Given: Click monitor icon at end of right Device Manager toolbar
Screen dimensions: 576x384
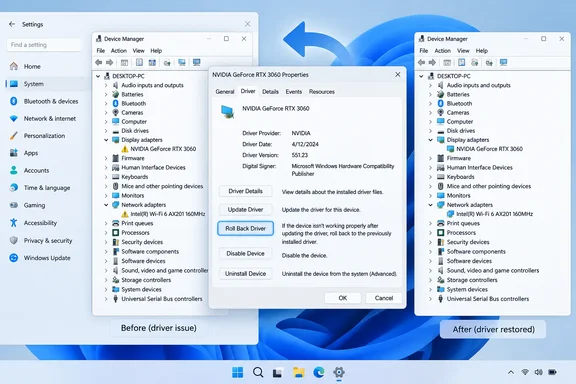Looking at the screenshot, I should [503, 62].
